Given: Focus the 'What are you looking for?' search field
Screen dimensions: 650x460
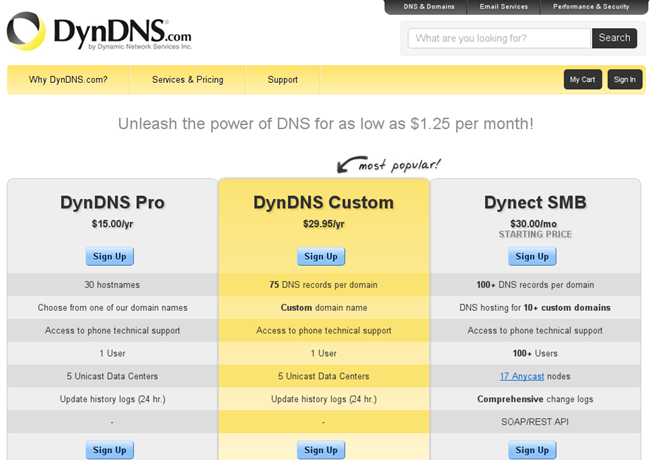Looking at the screenshot, I should coord(499,38).
